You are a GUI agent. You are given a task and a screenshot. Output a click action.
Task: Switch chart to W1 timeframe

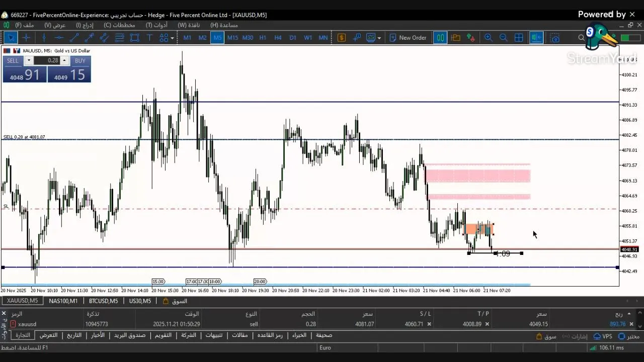pyautogui.click(x=308, y=38)
